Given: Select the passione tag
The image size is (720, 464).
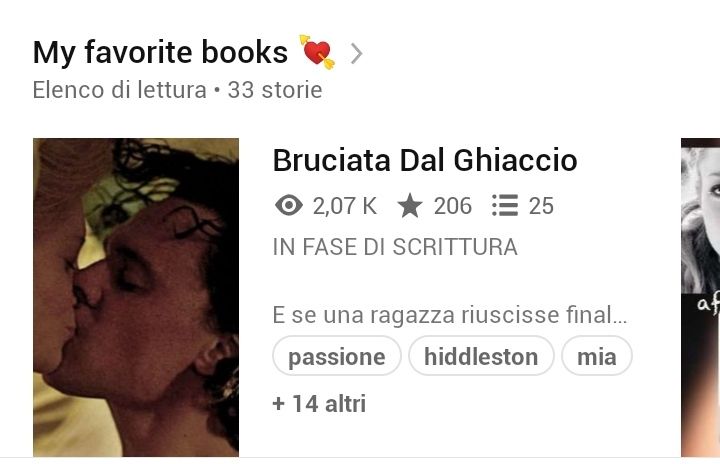Looking at the screenshot, I should click(x=337, y=356).
